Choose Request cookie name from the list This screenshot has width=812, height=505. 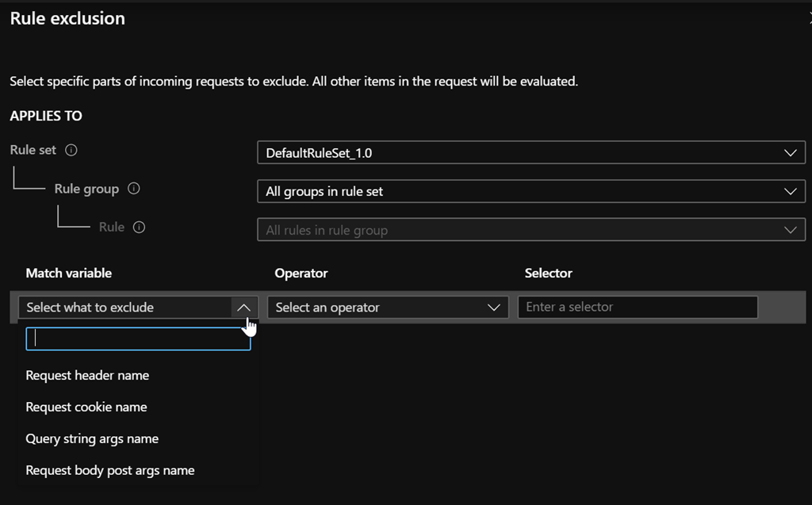[x=86, y=407]
